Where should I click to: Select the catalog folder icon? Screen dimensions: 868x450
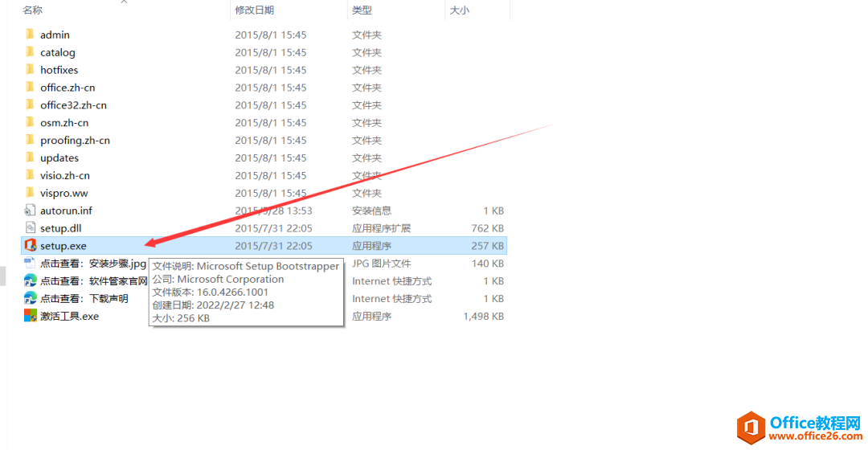tap(30, 52)
